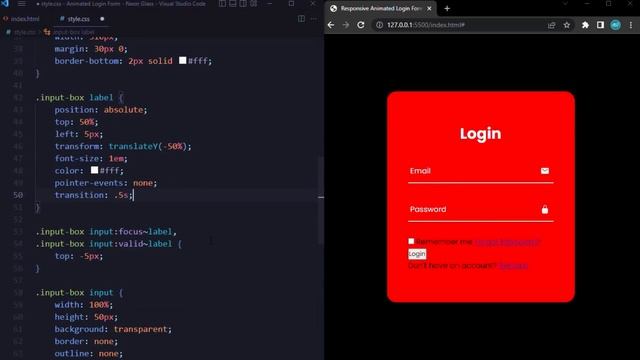Click line number 50 in the gutter

[x=18, y=195]
